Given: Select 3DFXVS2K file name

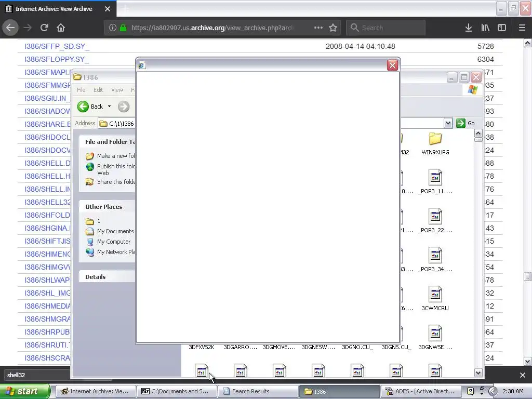Looking at the screenshot, I should (202, 347).
